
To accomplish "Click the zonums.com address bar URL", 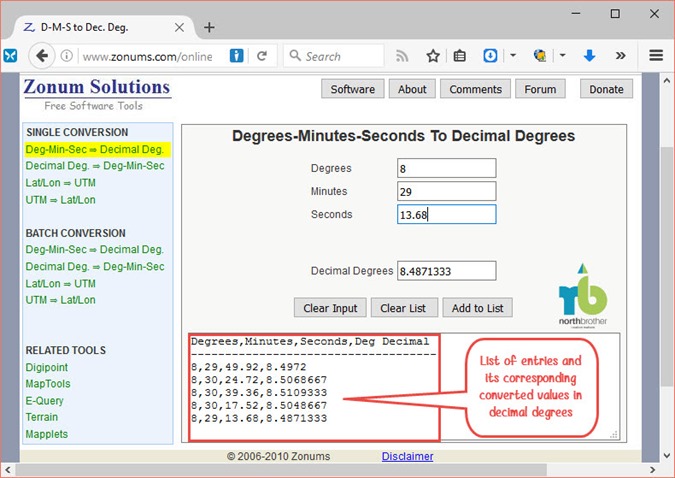I will [148, 56].
